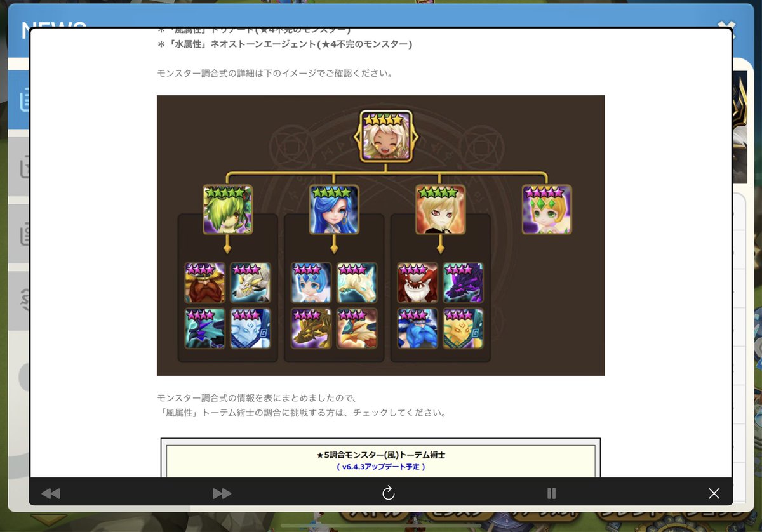Screen dimensions: 762x532
Task: Click the blue note '( v6.4.3アップデート予定 )'
Action: [380, 467]
